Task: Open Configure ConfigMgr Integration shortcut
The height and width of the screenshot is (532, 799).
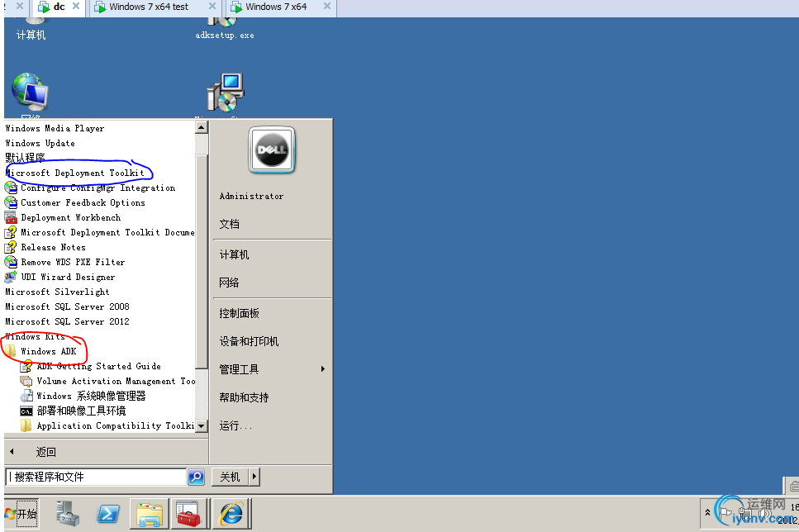Action: (97, 188)
